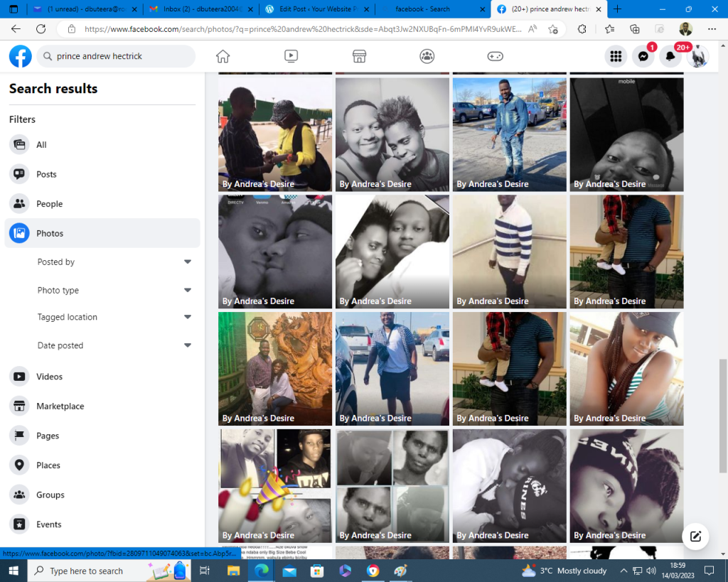
Task: Open the Facebook menu grid icon
Action: coord(616,57)
